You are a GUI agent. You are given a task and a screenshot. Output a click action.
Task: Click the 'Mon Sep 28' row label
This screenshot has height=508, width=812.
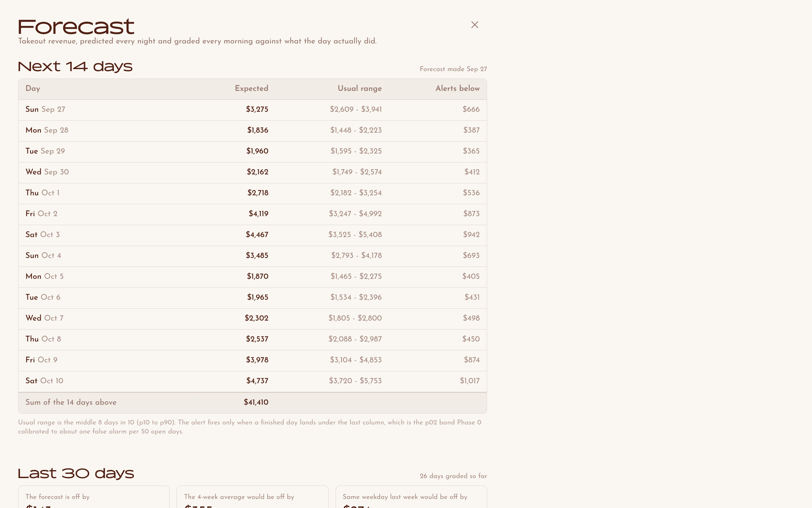tap(47, 130)
